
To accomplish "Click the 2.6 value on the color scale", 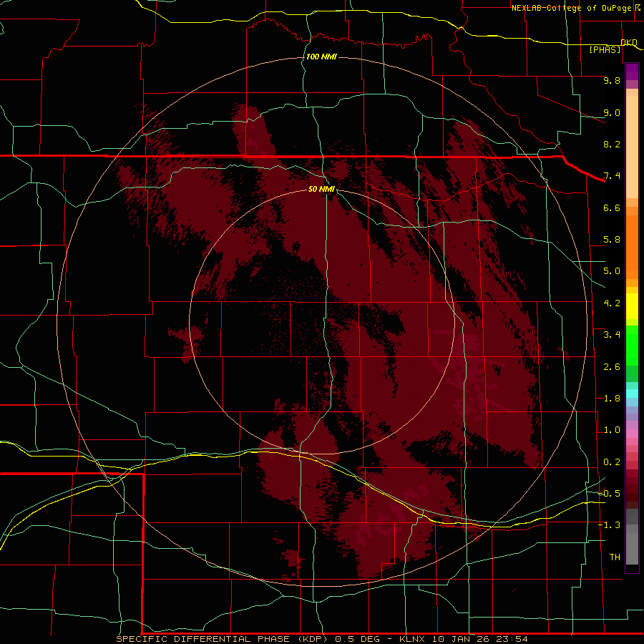I will point(612,367).
